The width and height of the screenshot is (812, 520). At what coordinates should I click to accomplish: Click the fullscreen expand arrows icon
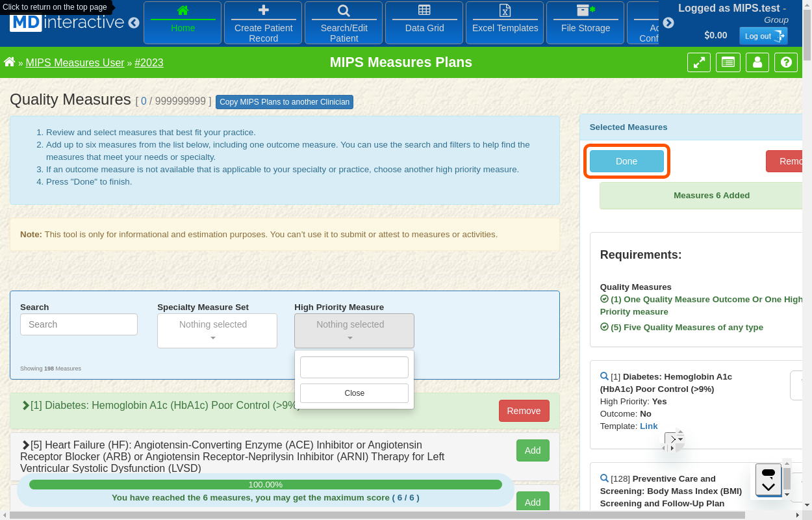(699, 62)
